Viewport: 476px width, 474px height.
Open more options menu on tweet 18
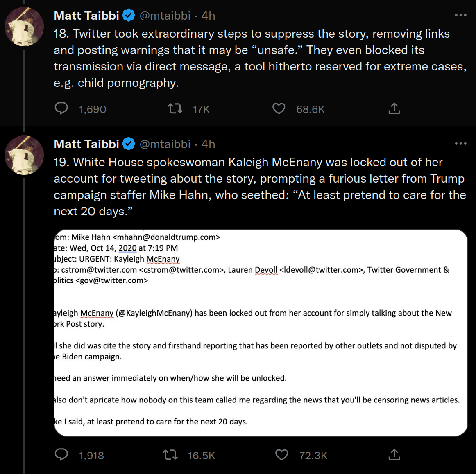[x=460, y=15]
